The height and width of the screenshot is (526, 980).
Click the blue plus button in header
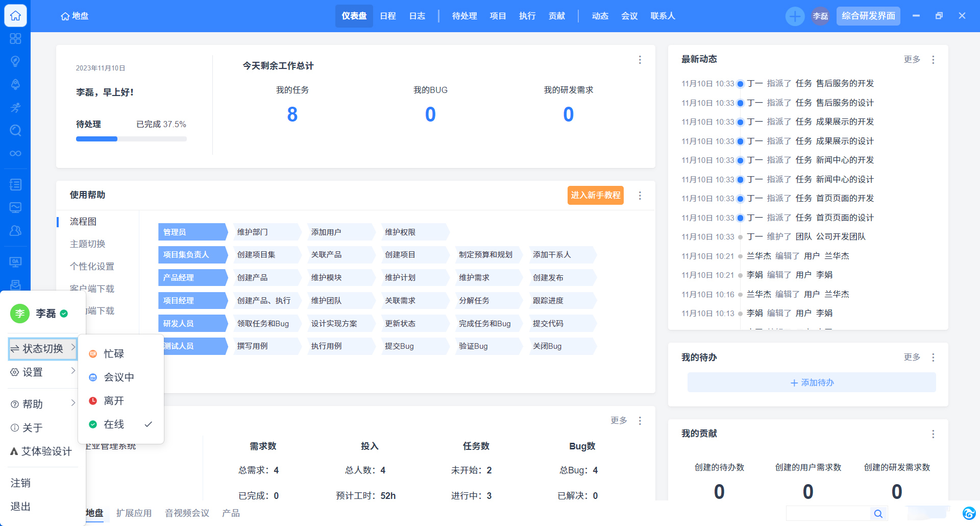tap(795, 16)
